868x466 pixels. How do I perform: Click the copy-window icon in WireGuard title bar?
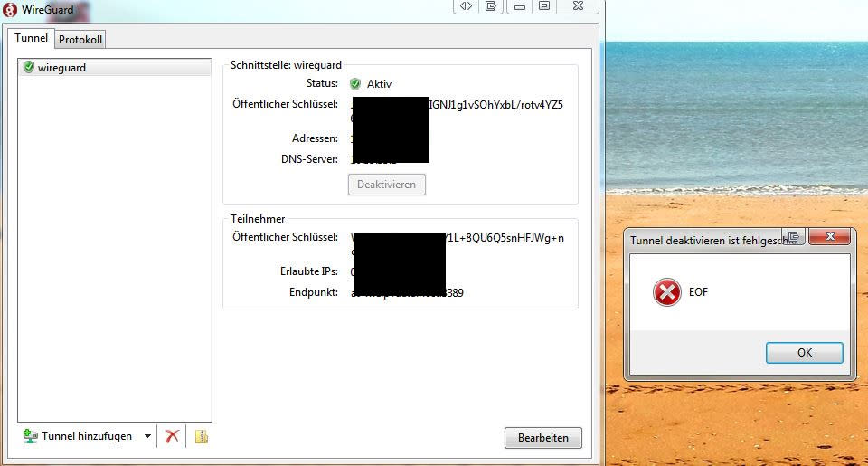coord(490,6)
